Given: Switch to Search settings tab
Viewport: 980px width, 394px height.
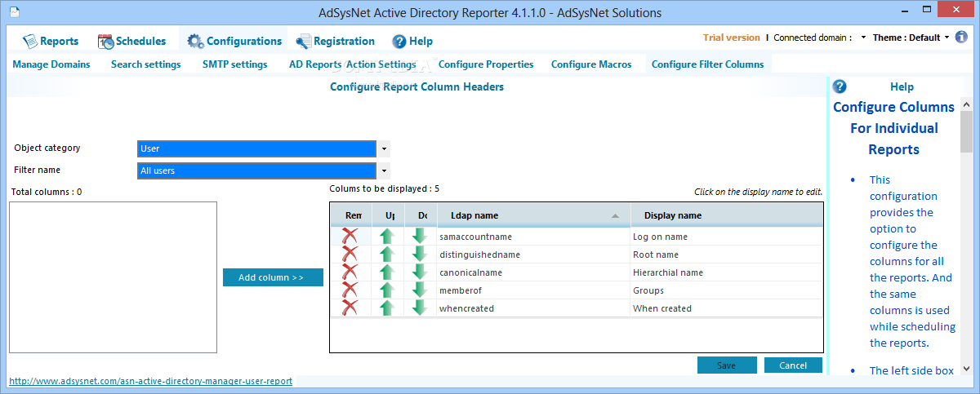Looking at the screenshot, I should point(146,64).
